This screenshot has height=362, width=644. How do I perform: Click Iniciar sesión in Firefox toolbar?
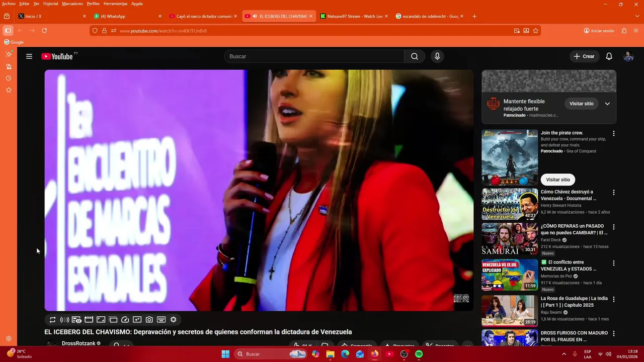599,31
